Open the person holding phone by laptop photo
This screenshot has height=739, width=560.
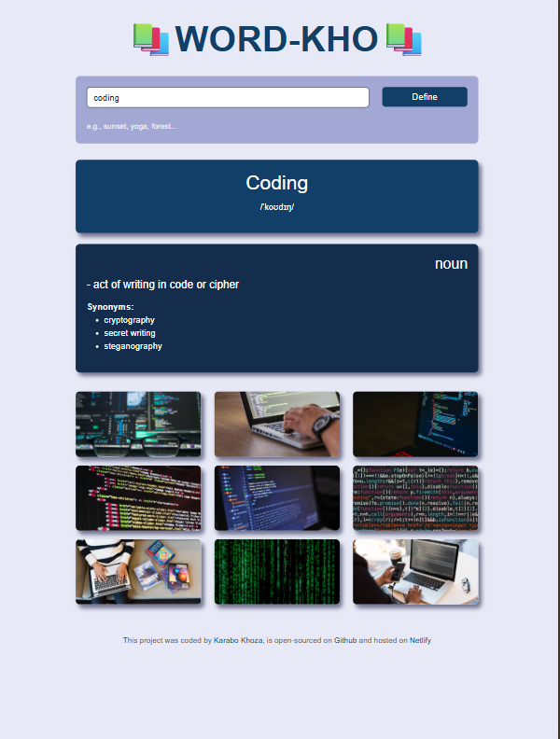415,571
